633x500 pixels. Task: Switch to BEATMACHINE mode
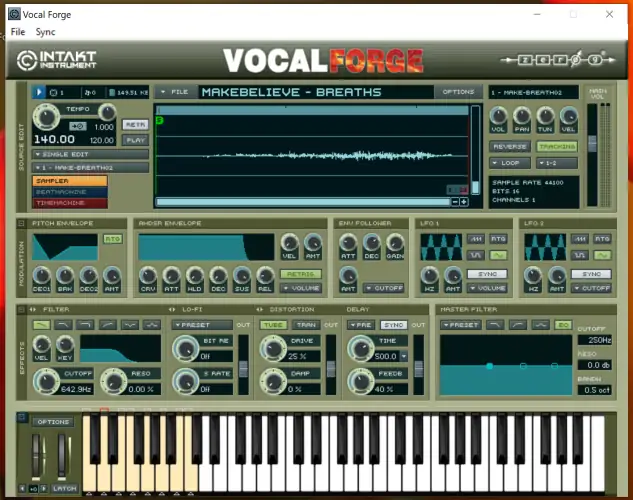coord(70,192)
